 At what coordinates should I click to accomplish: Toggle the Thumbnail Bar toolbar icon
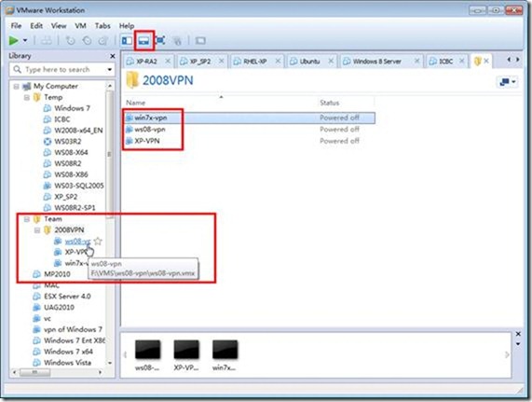(143, 41)
